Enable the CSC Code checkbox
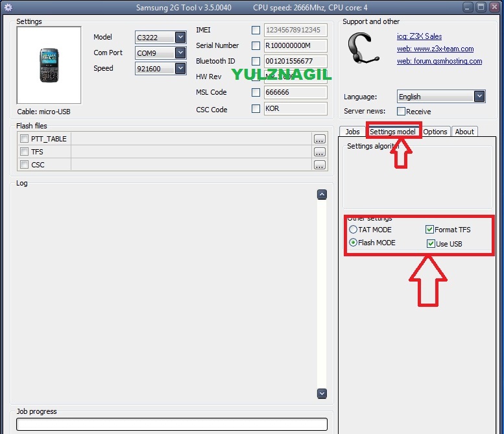 click(x=256, y=108)
